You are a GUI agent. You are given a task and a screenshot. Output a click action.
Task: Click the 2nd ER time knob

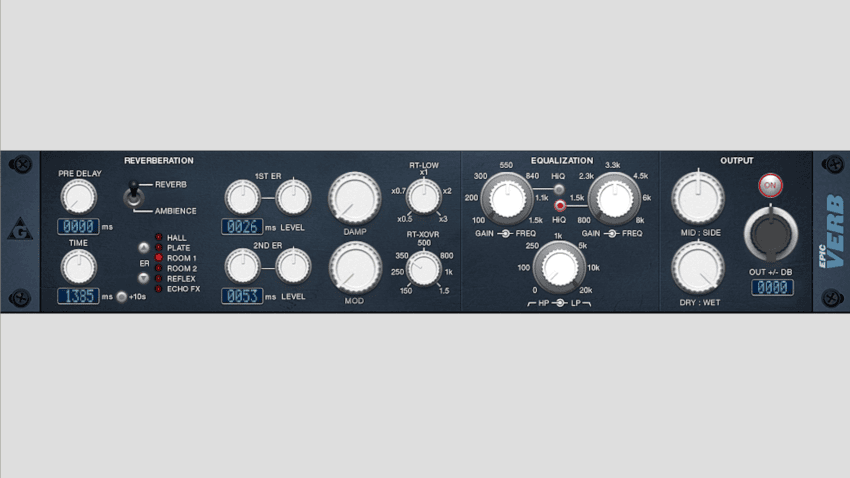click(243, 267)
